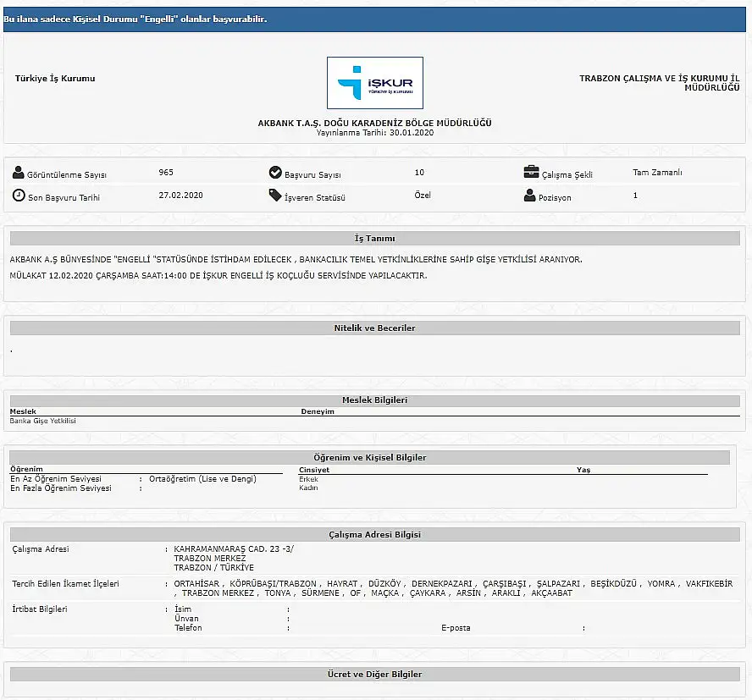Click the 'Son Başvuru Tarihi' label
Viewport: 752px width, 700px height.
(64, 197)
